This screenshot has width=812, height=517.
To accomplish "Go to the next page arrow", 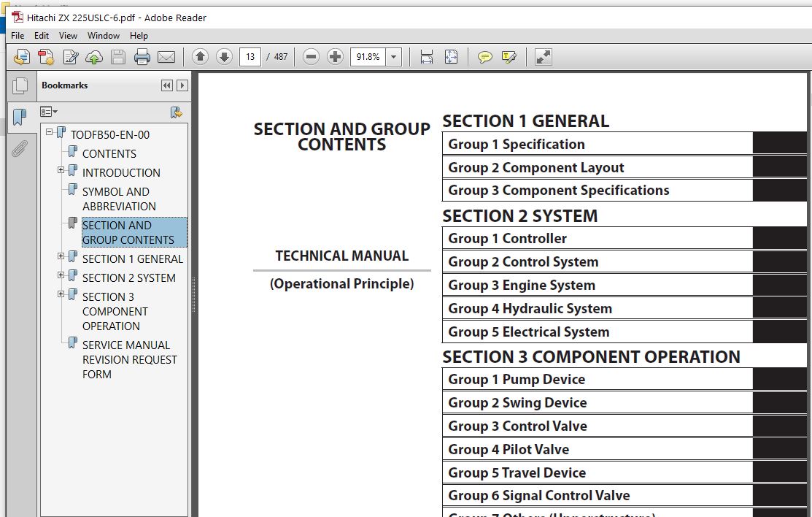I will pos(224,56).
